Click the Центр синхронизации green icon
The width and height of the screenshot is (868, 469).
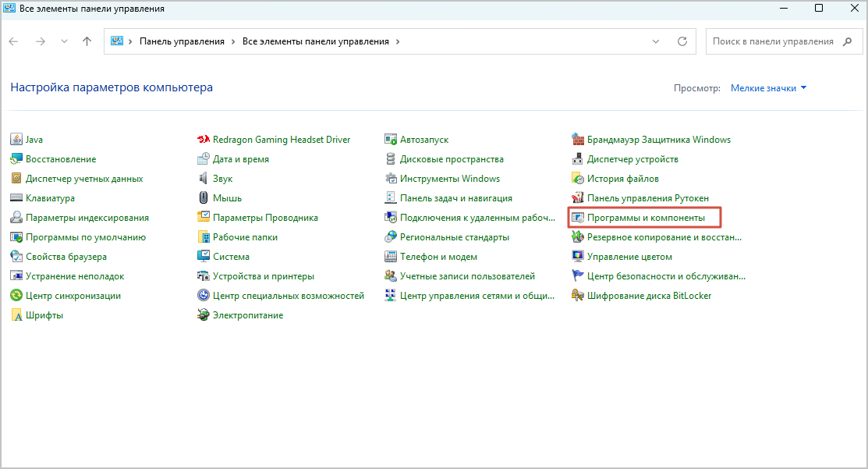coord(16,296)
